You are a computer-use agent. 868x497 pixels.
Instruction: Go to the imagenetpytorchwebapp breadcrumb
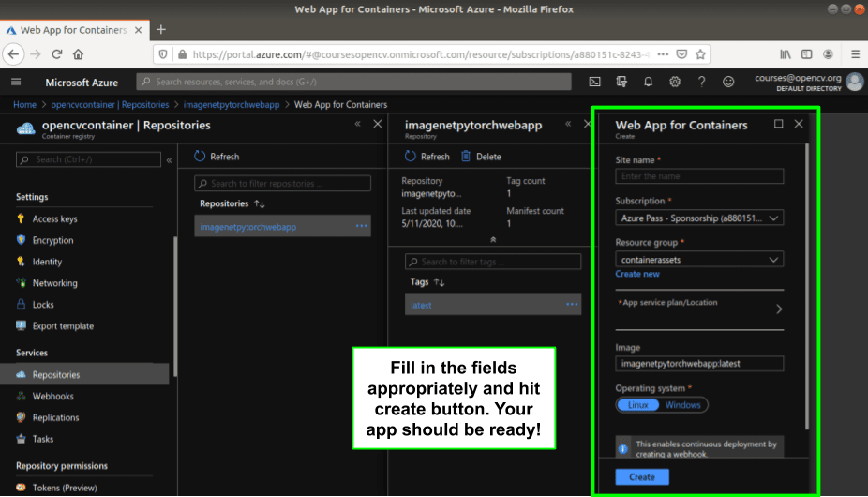pyautogui.click(x=232, y=105)
